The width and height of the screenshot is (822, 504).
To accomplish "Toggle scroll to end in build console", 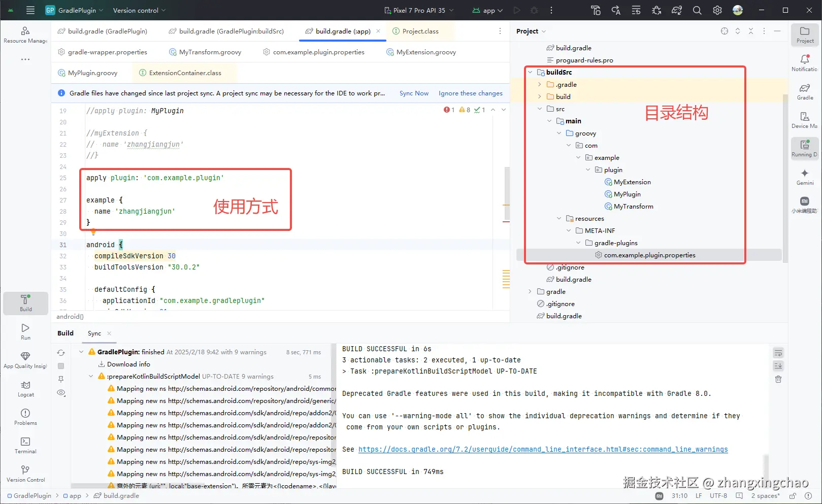I will [x=778, y=366].
